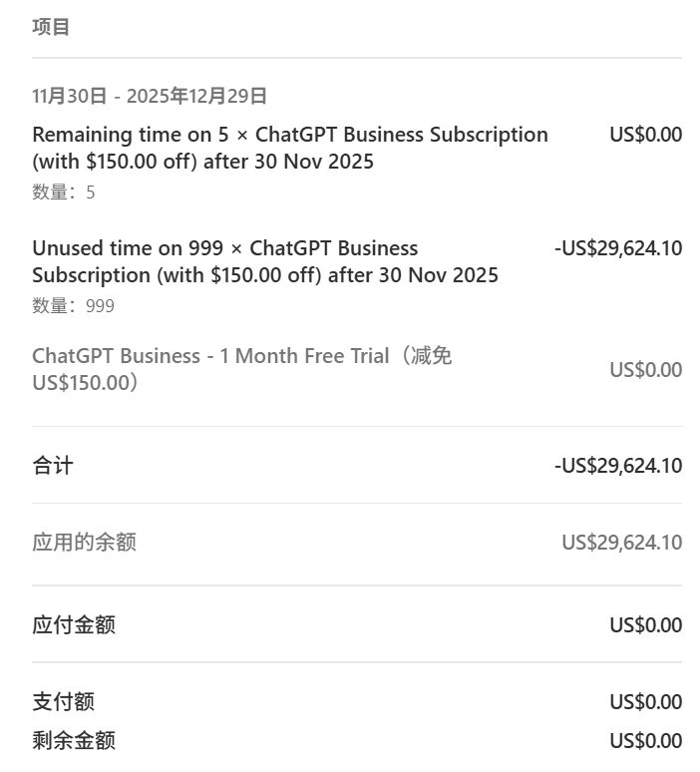Screen dimensions: 700x772
Task: Click the 合计 total amount -US$29,624.10
Action: (618, 466)
